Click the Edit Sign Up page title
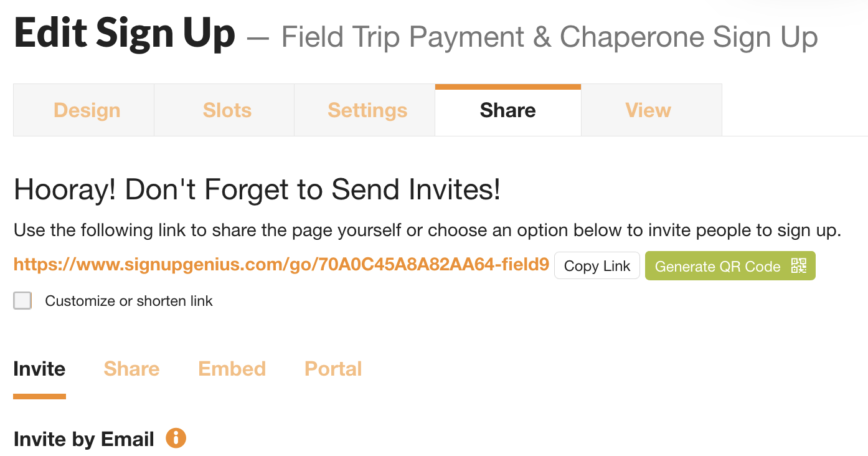 click(123, 32)
